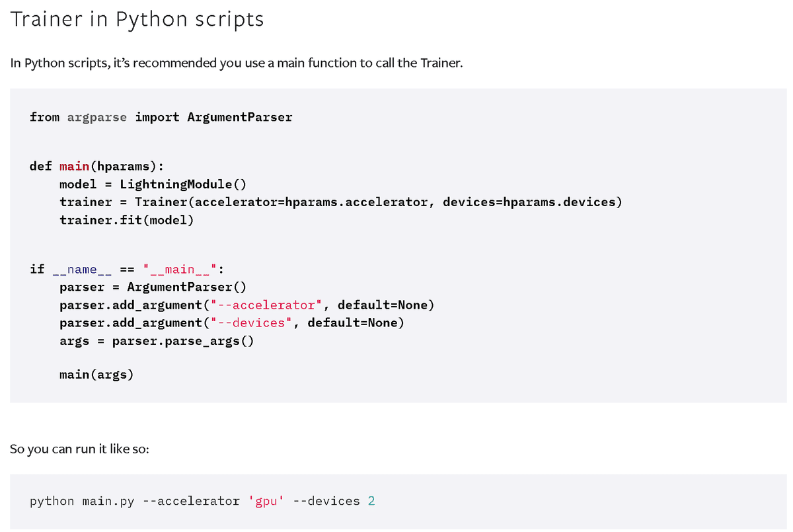
Task: Click the red 'main' function name
Action: (73, 166)
